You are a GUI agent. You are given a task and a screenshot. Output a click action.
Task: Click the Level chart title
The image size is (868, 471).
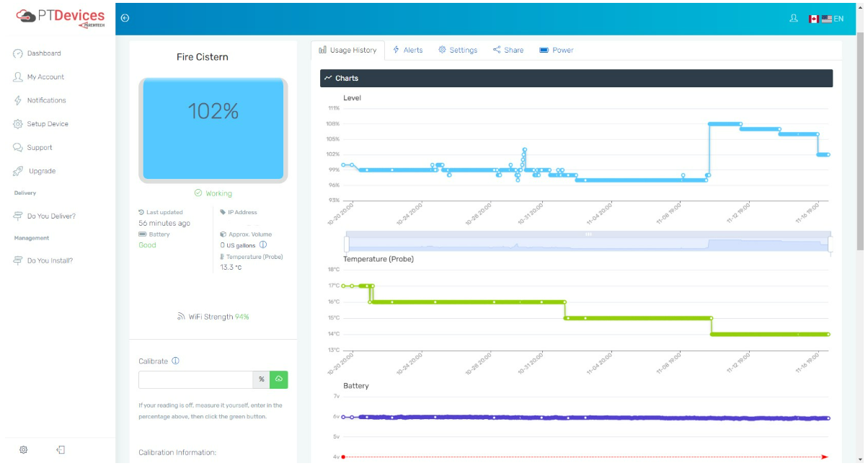[352, 98]
